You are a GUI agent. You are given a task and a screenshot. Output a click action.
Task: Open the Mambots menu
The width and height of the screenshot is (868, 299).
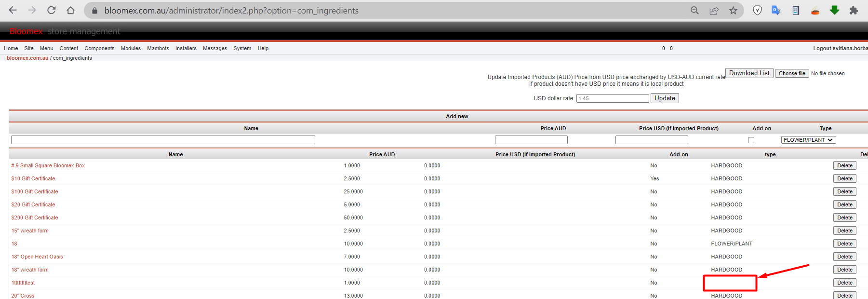tap(158, 48)
